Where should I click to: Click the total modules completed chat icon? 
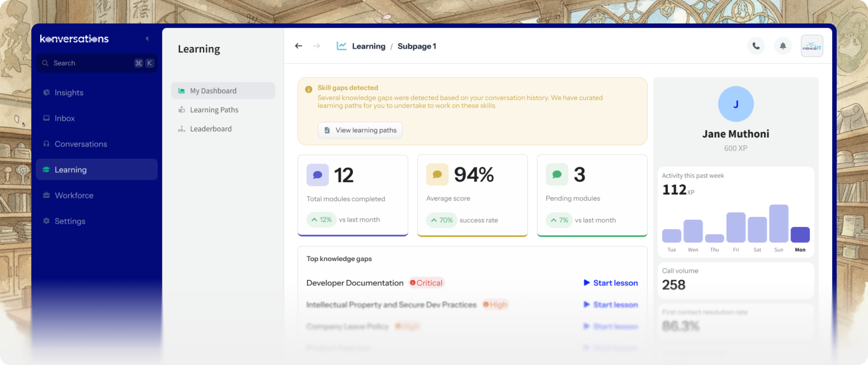click(317, 175)
